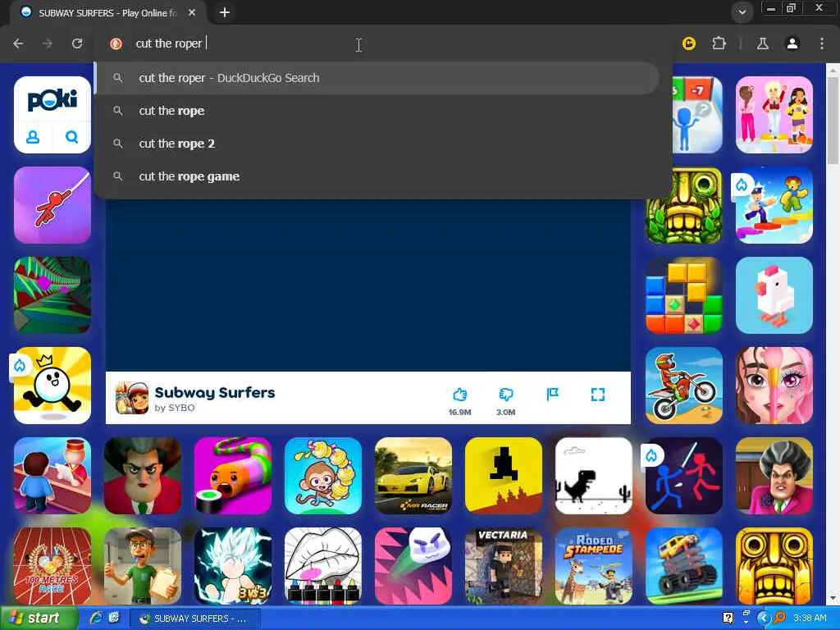Open the hotel bellhop game thumbnail
This screenshot has width=840, height=630.
pos(52,476)
